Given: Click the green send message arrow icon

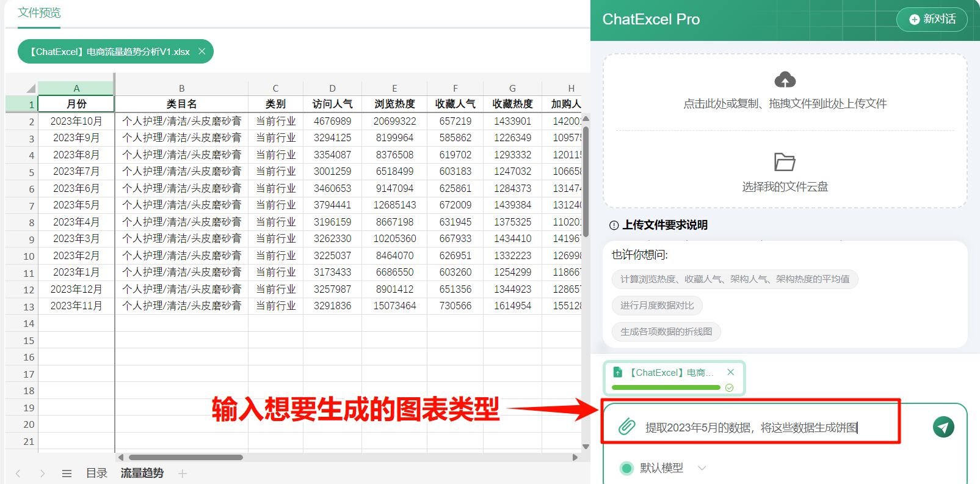Looking at the screenshot, I should [943, 427].
